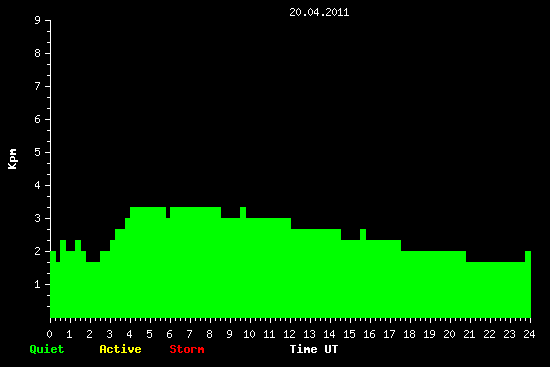Viewport: 550px width, 367px height.
Task: Click hour 24 on the time axis
Action: [x=529, y=334]
